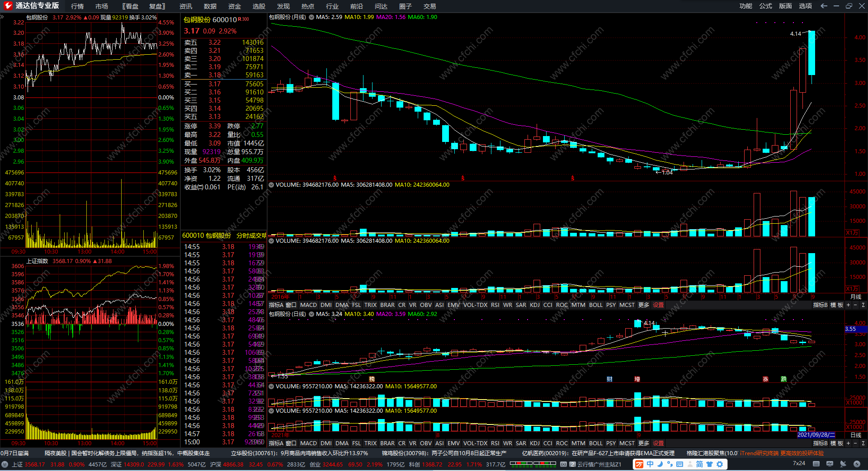Toggle the BOLL indicator on monthly tab row
This screenshot has height=471, width=868.
point(596,305)
